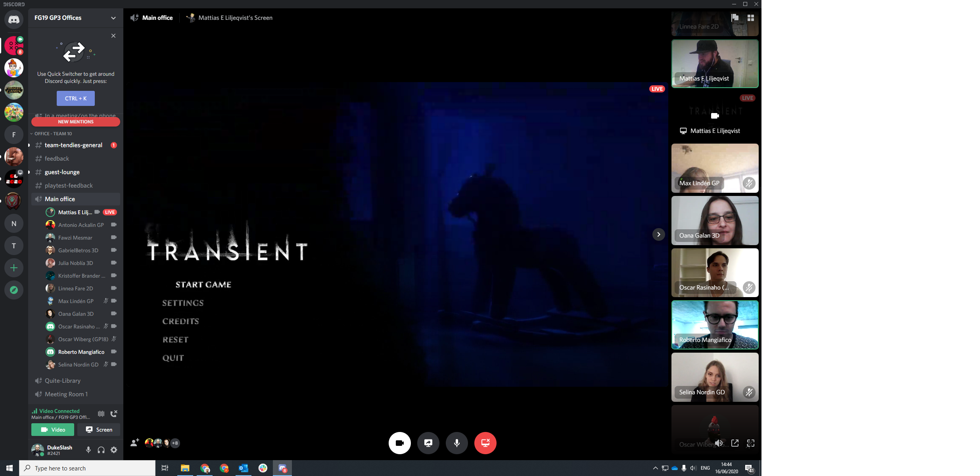Open the guest-lounge text channel
The width and height of the screenshot is (980, 476).
tap(62, 172)
